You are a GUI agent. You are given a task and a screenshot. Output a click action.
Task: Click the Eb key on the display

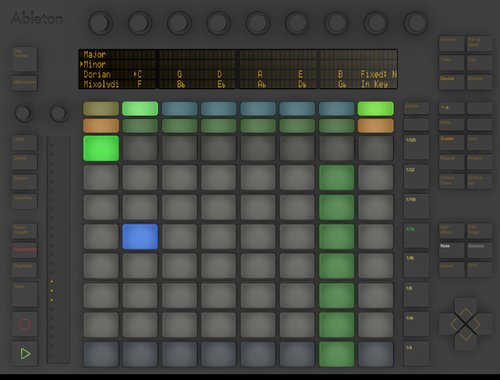pos(221,84)
